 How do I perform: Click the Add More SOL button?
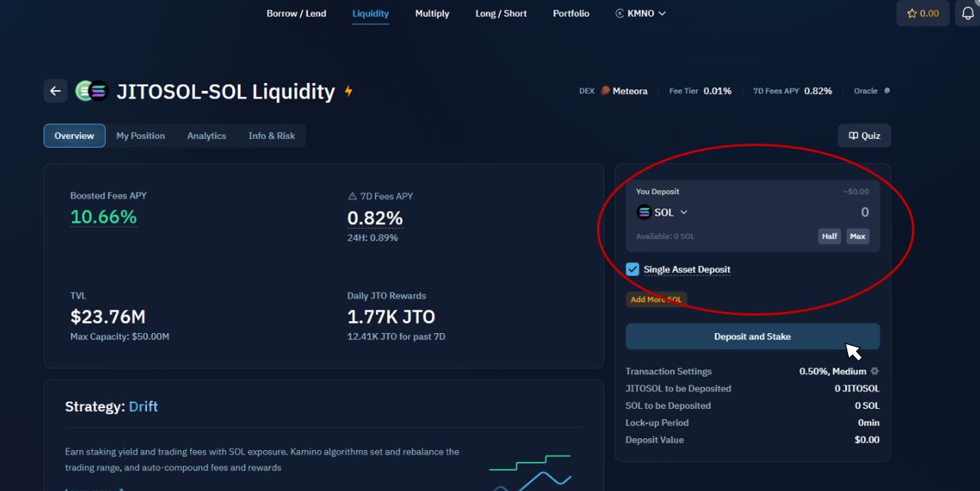point(656,300)
